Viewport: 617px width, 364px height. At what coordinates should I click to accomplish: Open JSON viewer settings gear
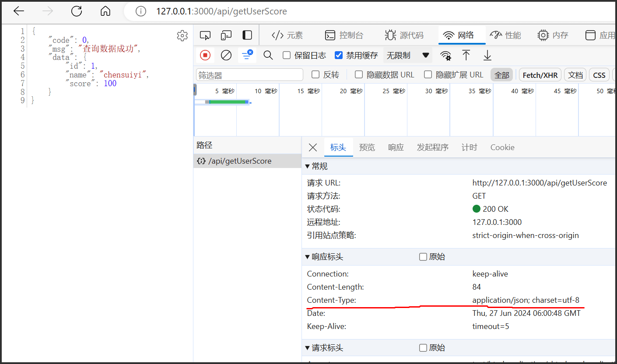click(182, 36)
